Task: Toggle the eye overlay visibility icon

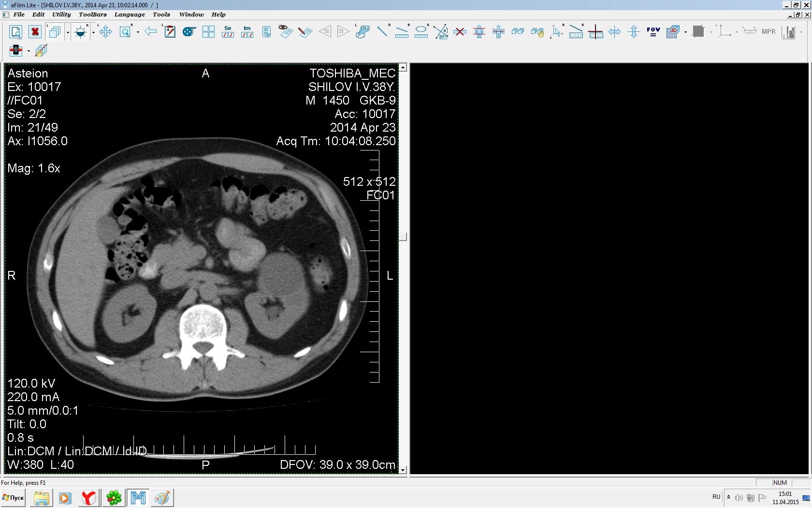Action: (285, 32)
